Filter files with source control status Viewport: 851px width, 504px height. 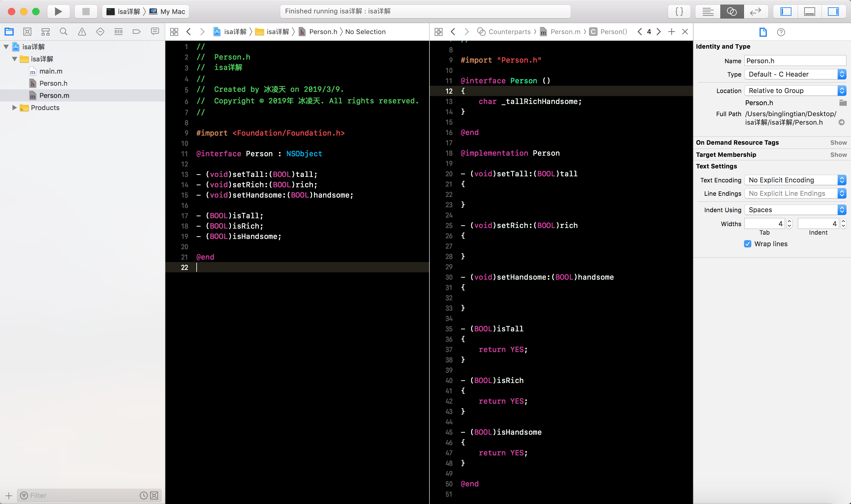154,495
